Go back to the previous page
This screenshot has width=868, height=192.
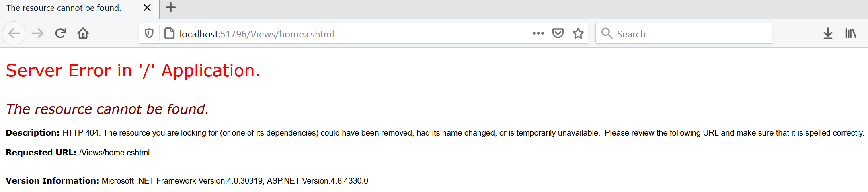click(14, 33)
